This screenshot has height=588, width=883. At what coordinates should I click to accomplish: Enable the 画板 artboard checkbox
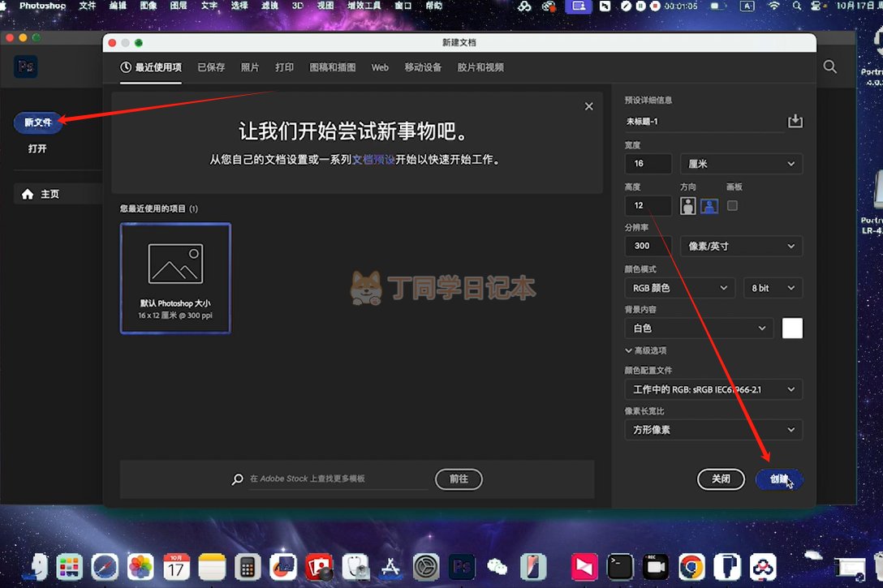(732, 206)
